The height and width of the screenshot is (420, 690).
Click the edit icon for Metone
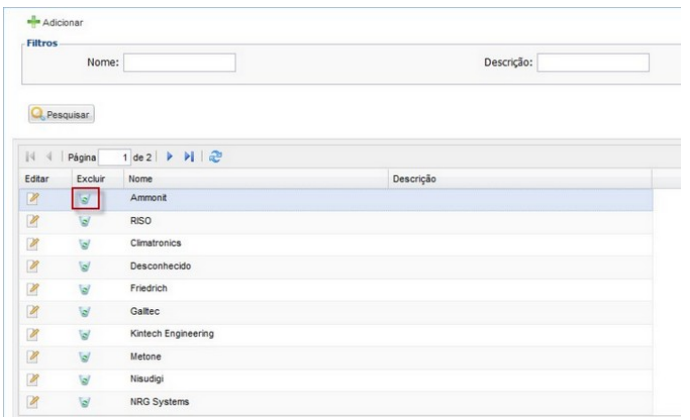[33, 357]
